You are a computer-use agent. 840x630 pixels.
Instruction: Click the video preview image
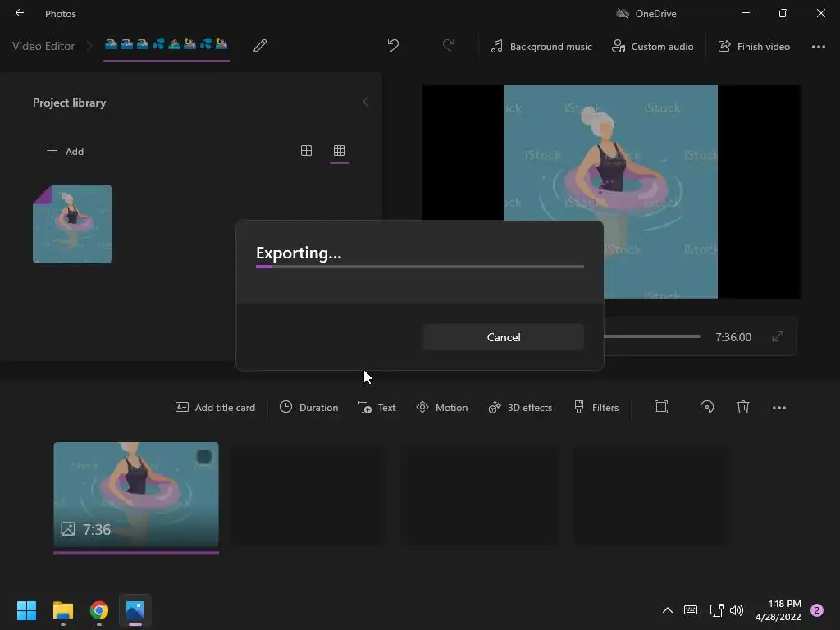pos(610,191)
